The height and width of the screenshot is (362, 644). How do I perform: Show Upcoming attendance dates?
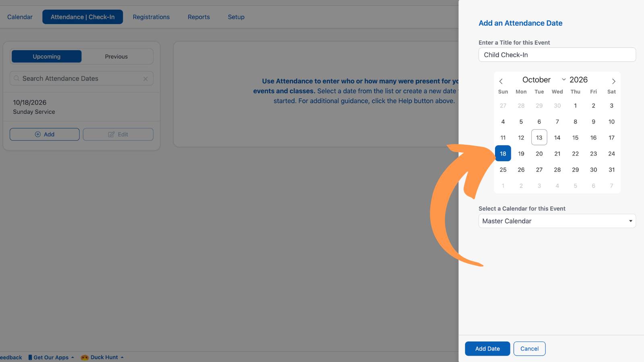point(47,56)
